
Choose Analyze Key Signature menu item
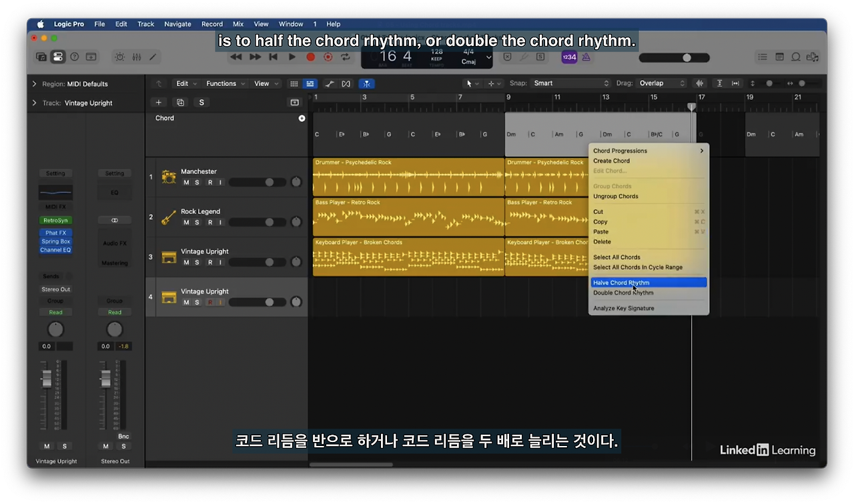(x=649, y=308)
